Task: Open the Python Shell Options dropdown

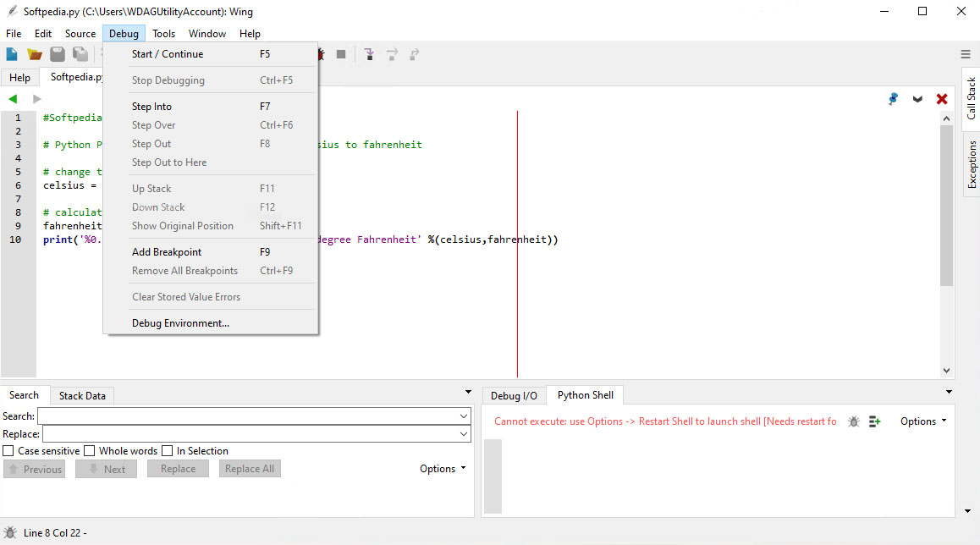Action: pyautogui.click(x=923, y=421)
